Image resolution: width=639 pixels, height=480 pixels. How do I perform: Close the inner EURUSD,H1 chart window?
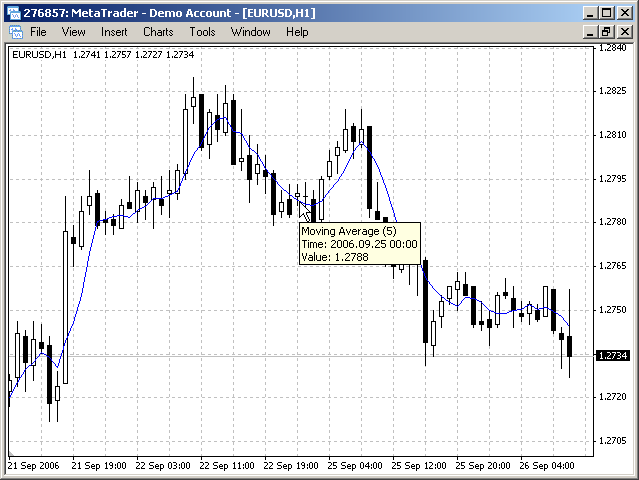coord(625,32)
